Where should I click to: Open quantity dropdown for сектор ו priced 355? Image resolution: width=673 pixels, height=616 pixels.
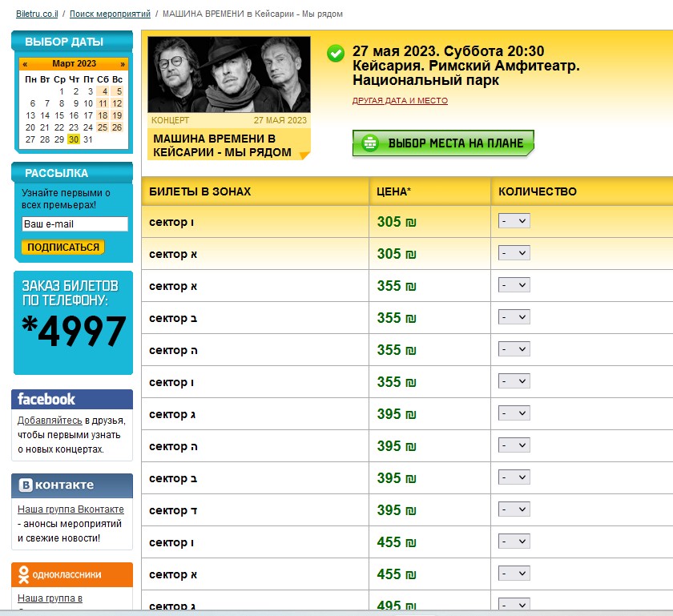point(514,381)
